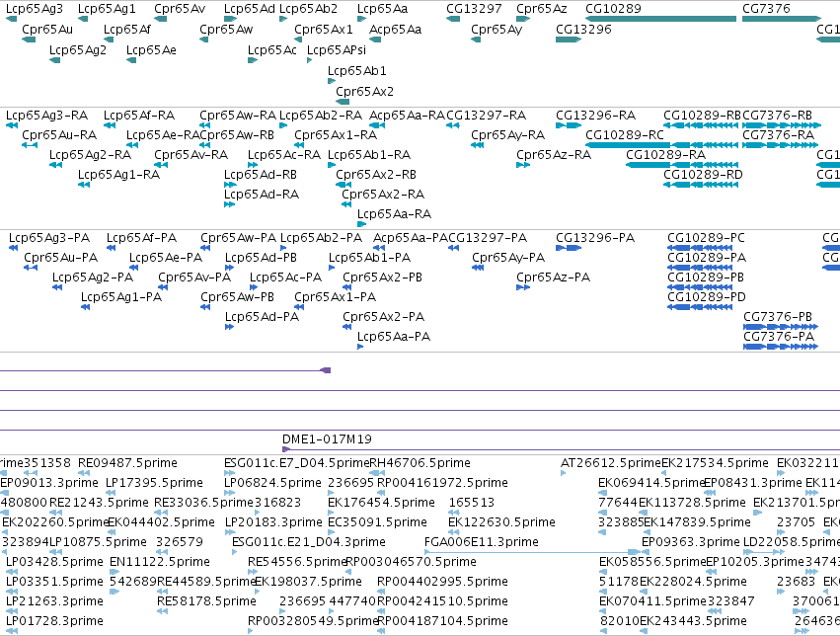Open protein Acp65Aa-PA
Screen dimensions: 840x636
tap(411, 237)
